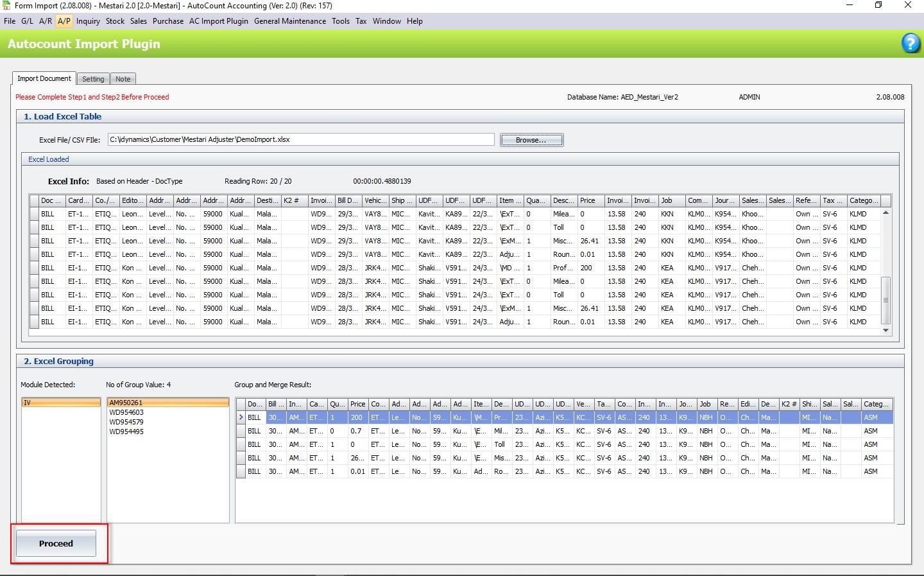Click inside the Excel File/CSV path field
The width and height of the screenshot is (924, 576).
pyautogui.click(x=300, y=139)
